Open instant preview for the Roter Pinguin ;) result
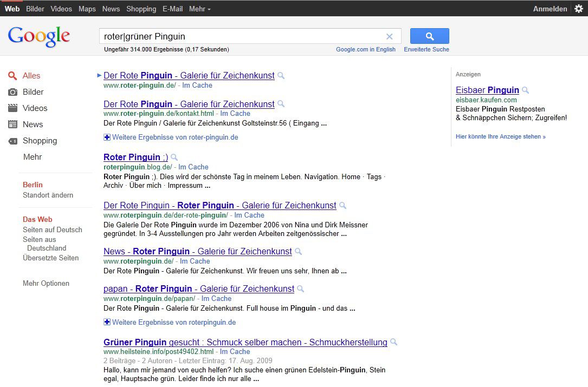 coord(175,157)
